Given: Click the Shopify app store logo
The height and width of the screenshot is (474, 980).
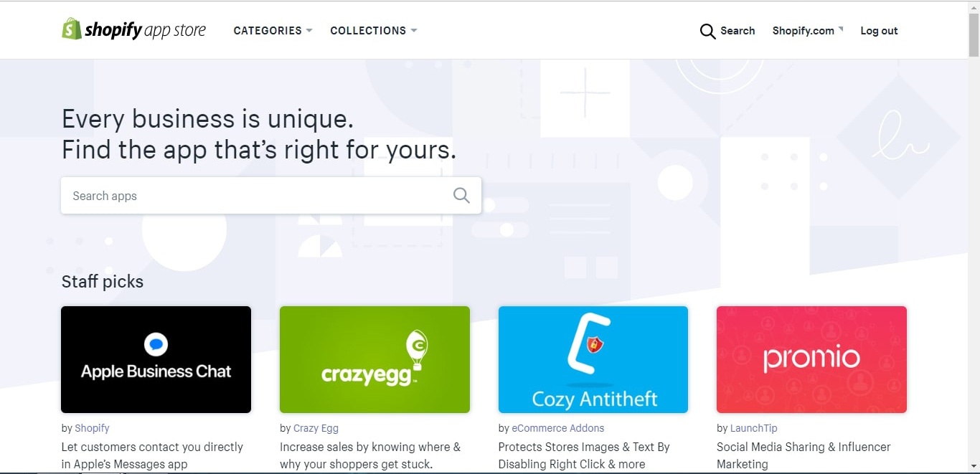Looking at the screenshot, I should 134,30.
